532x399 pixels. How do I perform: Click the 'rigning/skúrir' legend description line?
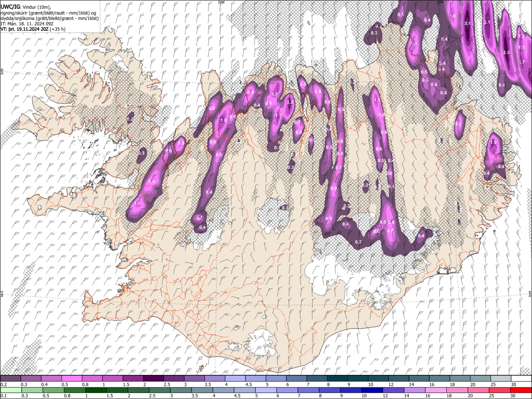tap(48, 12)
